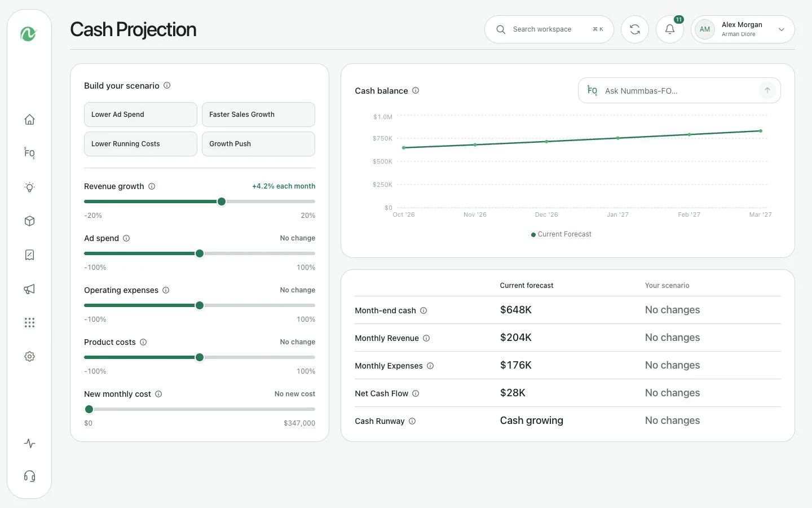Open the box products sidebar icon

pos(30,221)
